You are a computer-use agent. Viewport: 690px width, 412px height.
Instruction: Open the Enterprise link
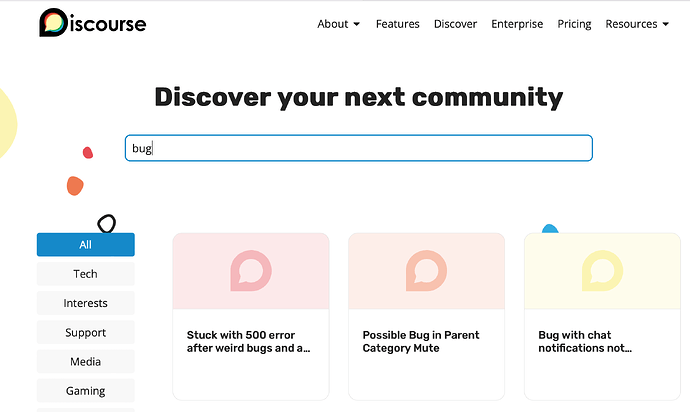[517, 24]
